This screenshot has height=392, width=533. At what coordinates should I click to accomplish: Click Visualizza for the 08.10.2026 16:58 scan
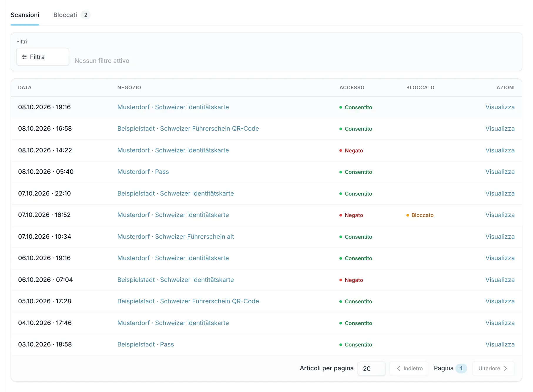[x=500, y=129]
